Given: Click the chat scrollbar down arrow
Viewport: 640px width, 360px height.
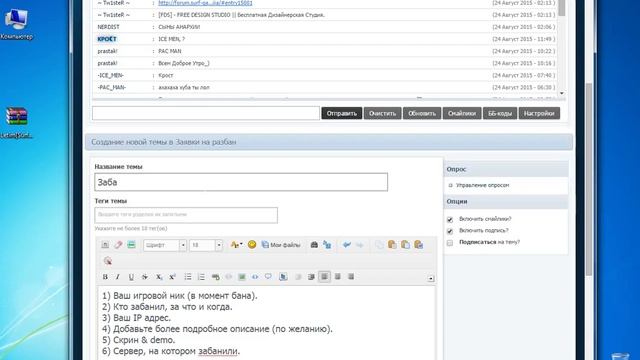Looking at the screenshot, I should (562, 93).
